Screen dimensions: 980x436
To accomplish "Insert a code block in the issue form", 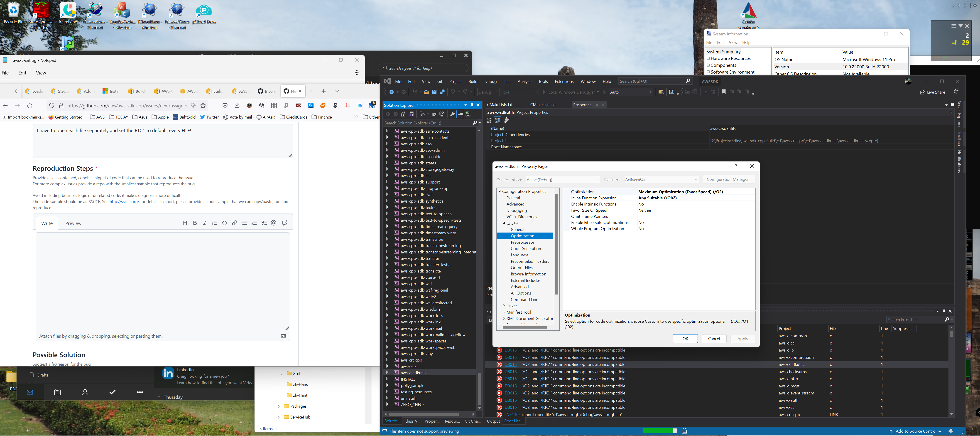I will tap(224, 223).
